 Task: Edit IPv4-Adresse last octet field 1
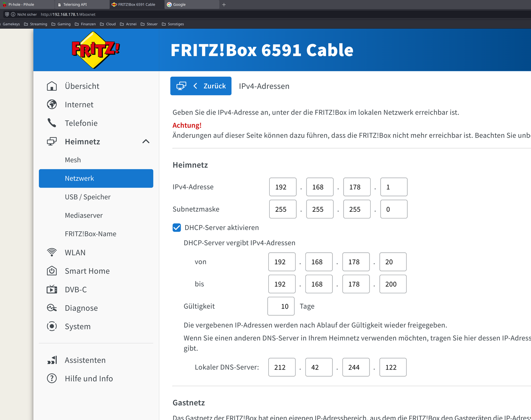pyautogui.click(x=394, y=187)
